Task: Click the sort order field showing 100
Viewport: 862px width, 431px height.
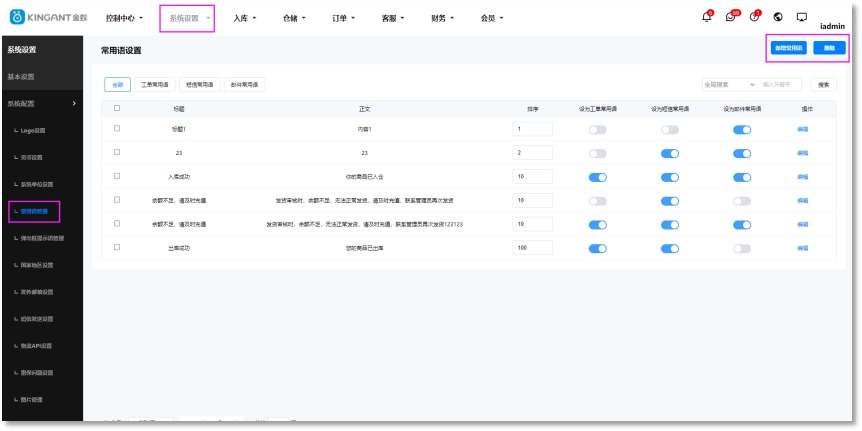Action: pyautogui.click(x=532, y=248)
